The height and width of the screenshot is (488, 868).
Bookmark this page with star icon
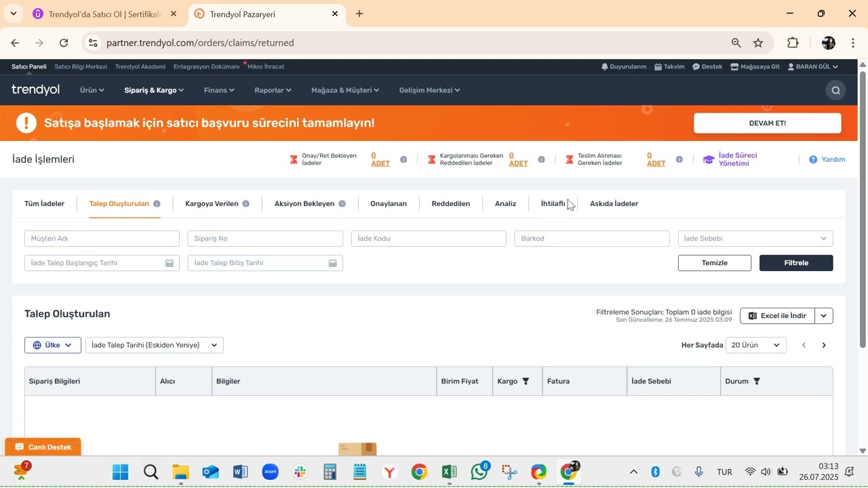pos(758,43)
